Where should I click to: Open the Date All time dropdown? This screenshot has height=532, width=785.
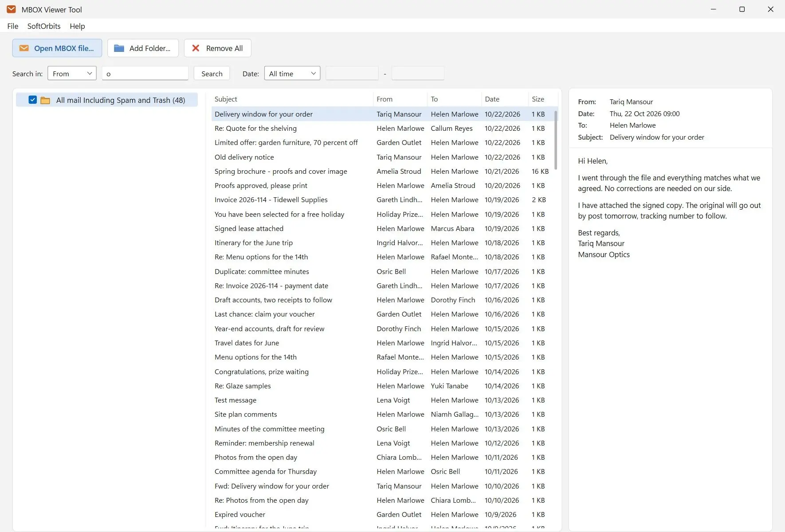coord(292,73)
